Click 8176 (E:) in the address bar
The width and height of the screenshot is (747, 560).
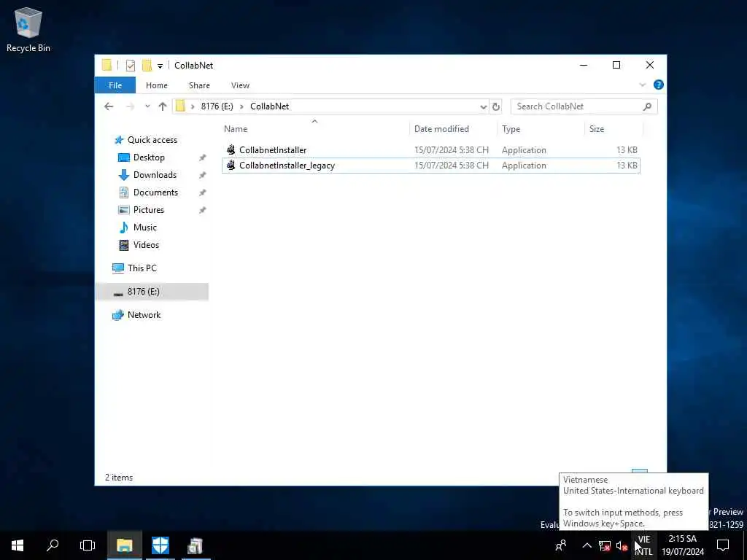click(x=217, y=106)
